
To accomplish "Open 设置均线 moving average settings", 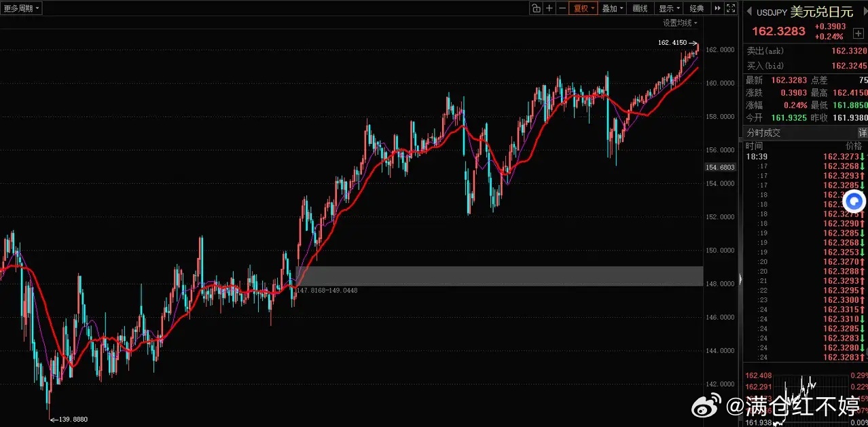I will coord(680,23).
